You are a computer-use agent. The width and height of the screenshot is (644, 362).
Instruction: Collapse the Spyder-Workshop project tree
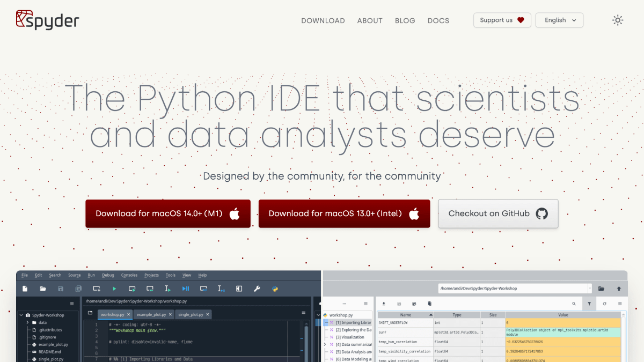(20, 315)
